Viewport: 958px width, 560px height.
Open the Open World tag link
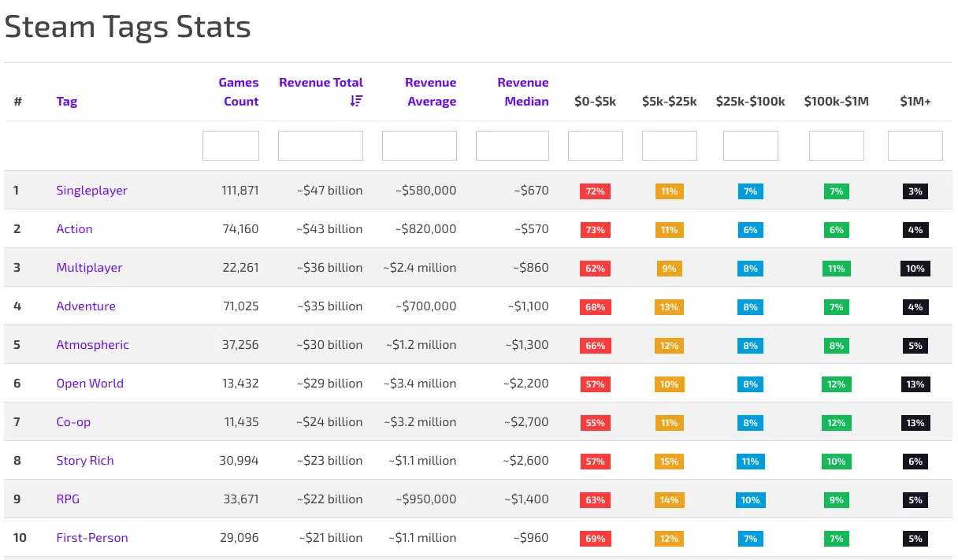90,384
